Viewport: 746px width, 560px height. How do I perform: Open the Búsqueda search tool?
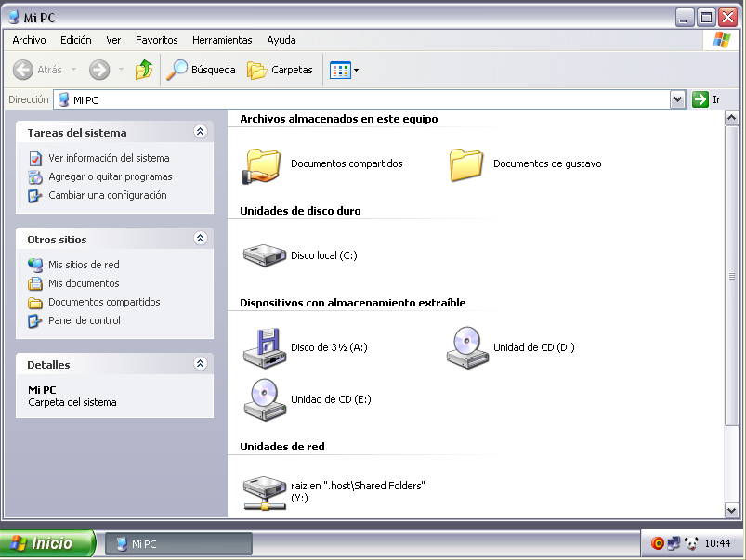click(201, 70)
